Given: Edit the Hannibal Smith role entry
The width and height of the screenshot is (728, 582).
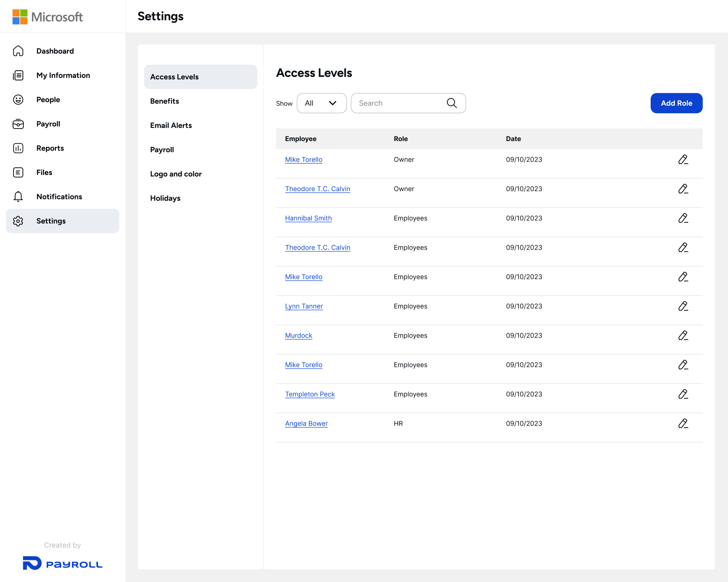Looking at the screenshot, I should click(x=683, y=218).
